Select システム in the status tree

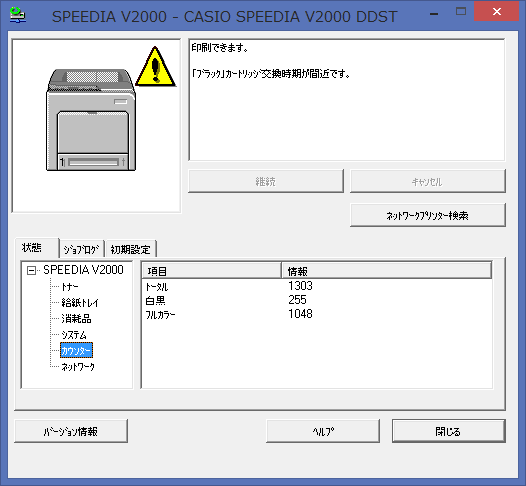point(74,334)
